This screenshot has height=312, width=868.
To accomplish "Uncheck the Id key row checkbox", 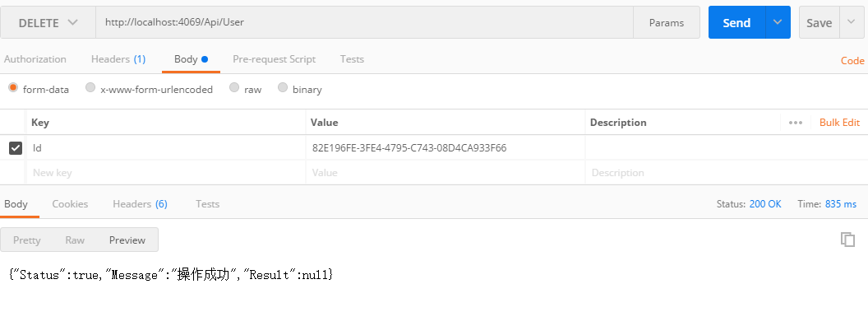I will 16,148.
